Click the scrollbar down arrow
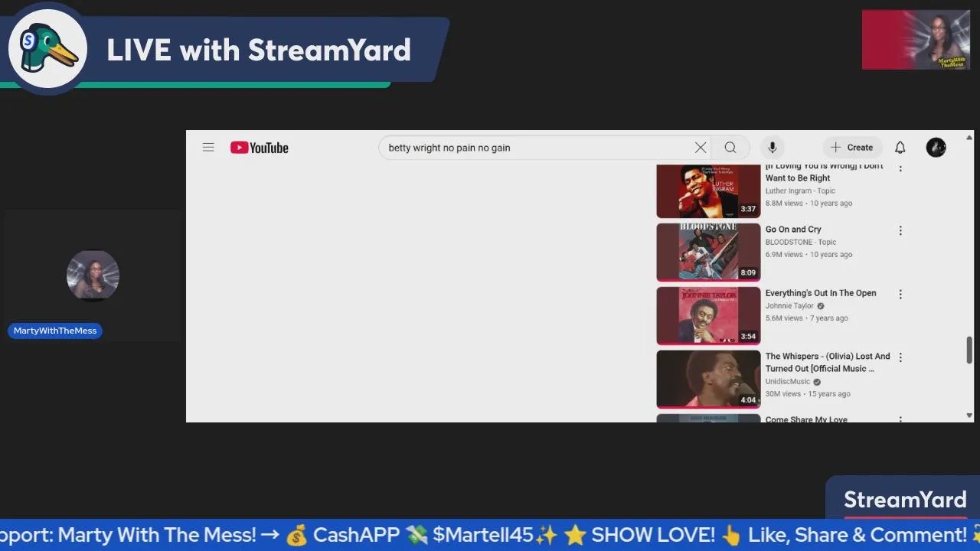The width and height of the screenshot is (980, 551). click(969, 416)
